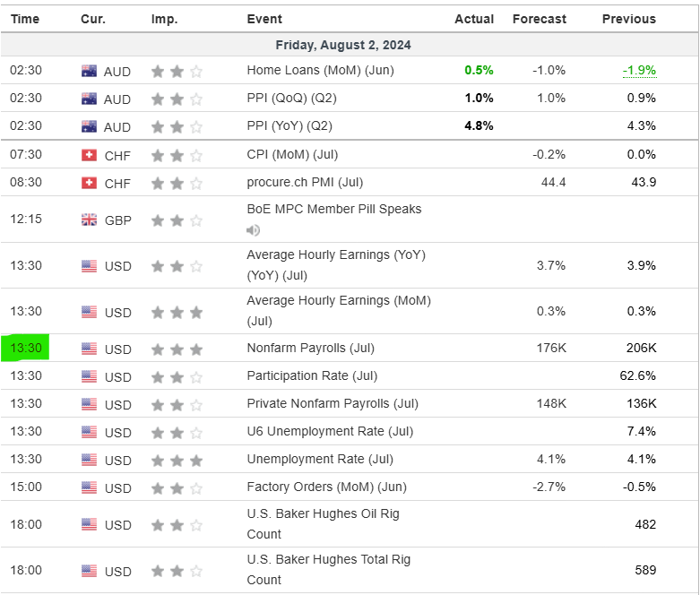Screen dimensions: 700x595
Task: Click the Forecast column header
Action: coord(540,19)
